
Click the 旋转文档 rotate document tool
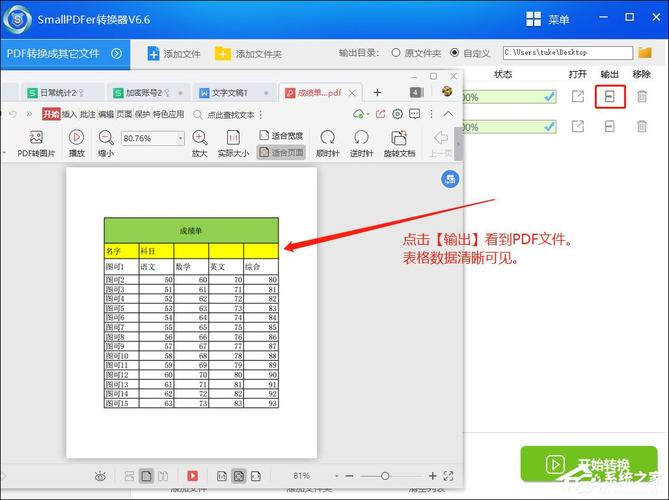pos(399,144)
